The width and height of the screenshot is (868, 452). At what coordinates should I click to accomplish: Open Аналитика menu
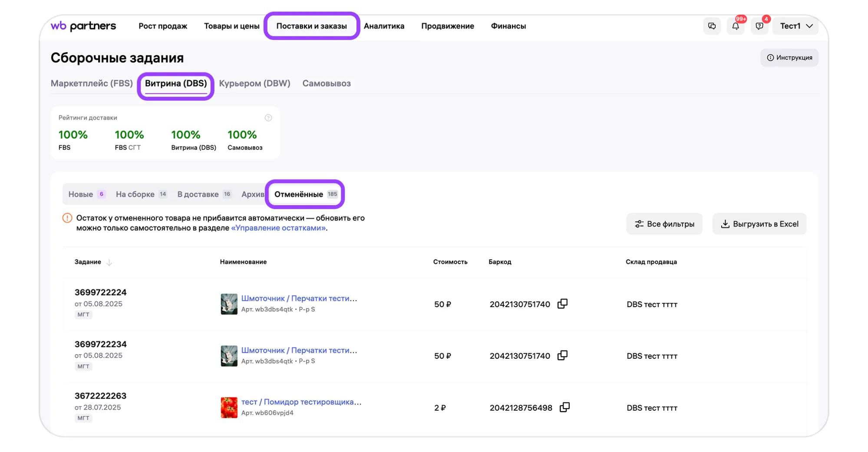tap(384, 26)
